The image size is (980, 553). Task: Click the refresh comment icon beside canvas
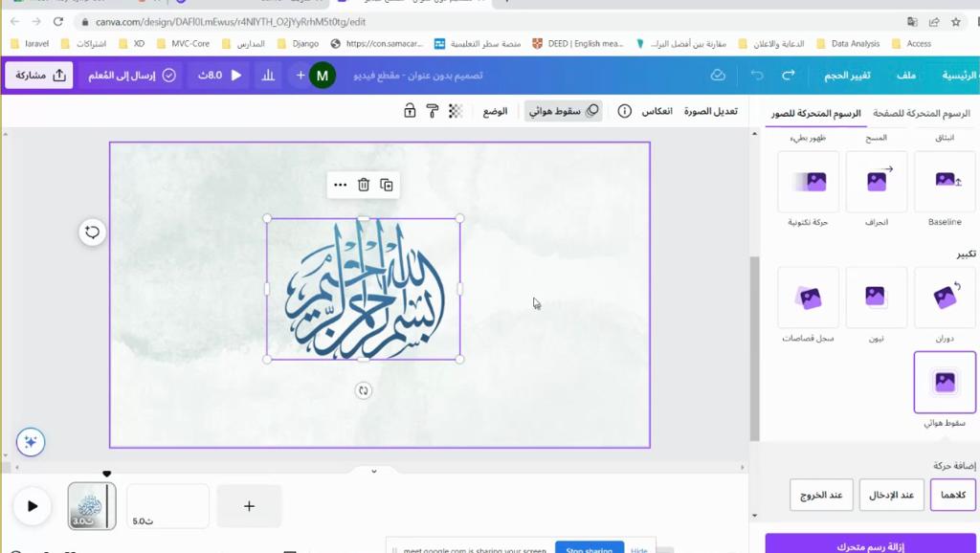pyautogui.click(x=92, y=232)
